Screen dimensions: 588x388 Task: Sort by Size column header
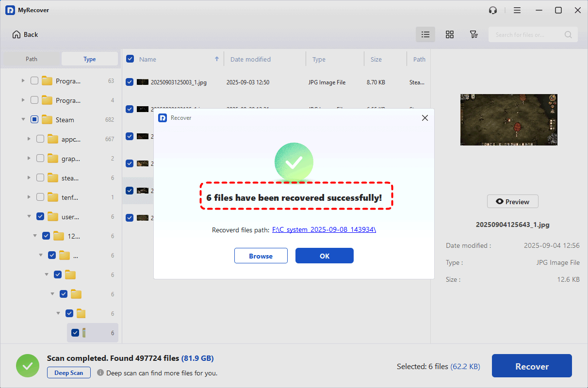pos(376,59)
